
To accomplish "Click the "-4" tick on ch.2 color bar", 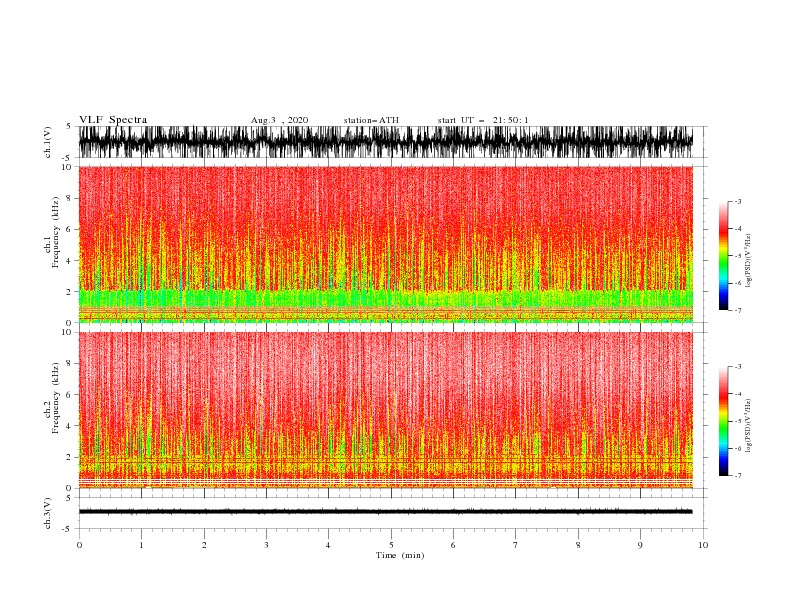I will 737,394.
